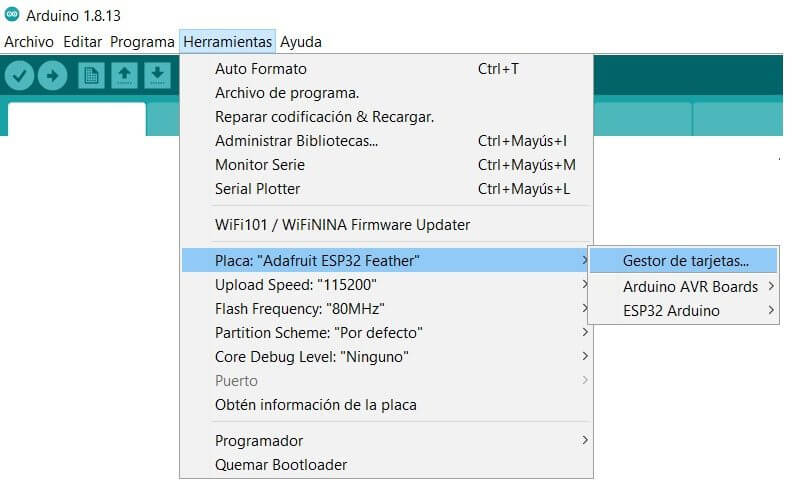Select the white sketch tab

point(76,119)
